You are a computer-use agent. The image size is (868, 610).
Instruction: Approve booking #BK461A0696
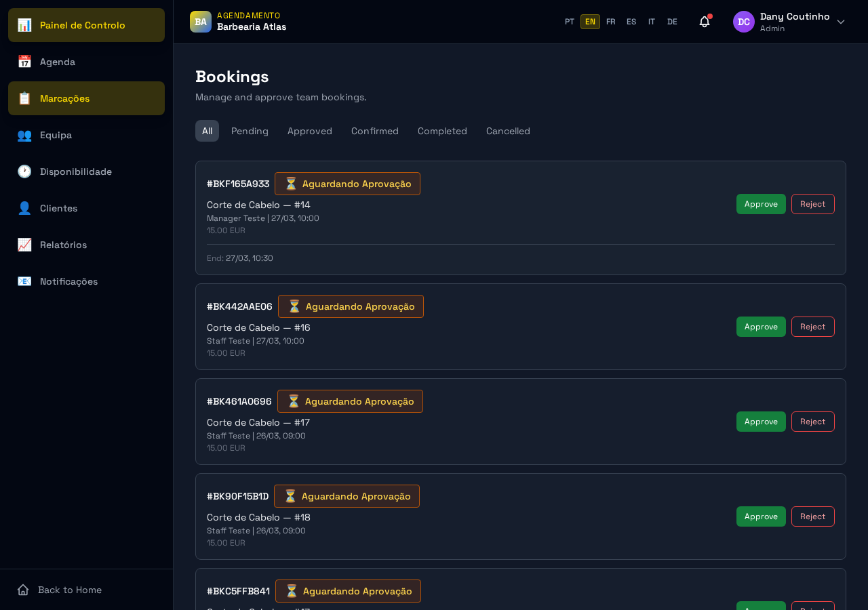click(761, 422)
